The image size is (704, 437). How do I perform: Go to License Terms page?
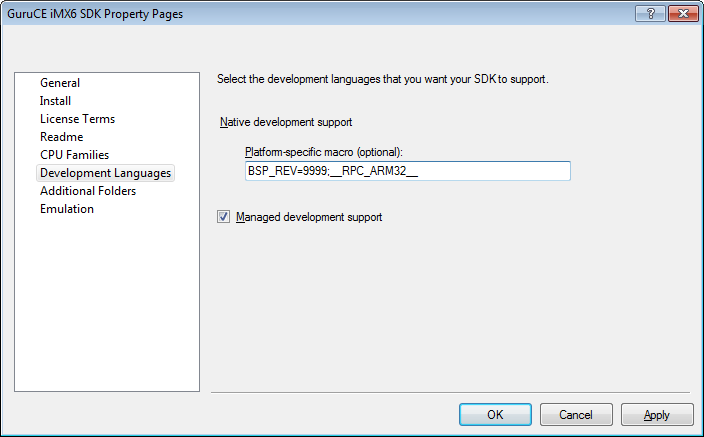coord(77,119)
